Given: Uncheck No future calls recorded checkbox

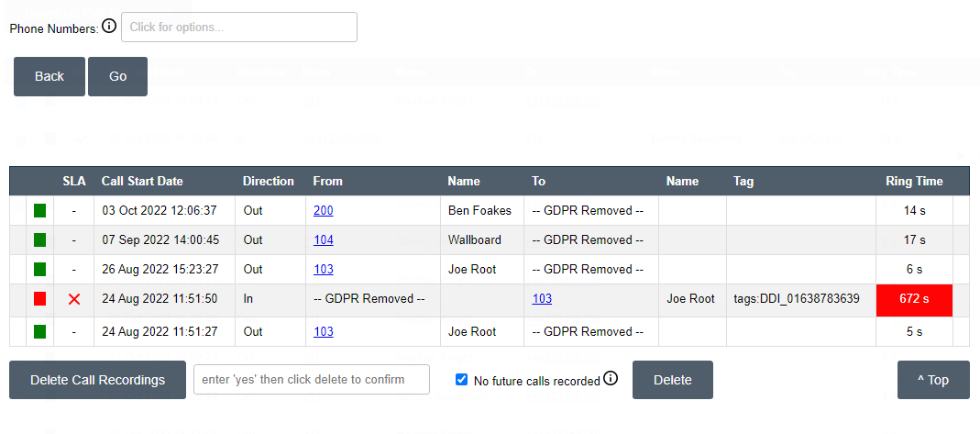Looking at the screenshot, I should pos(462,380).
